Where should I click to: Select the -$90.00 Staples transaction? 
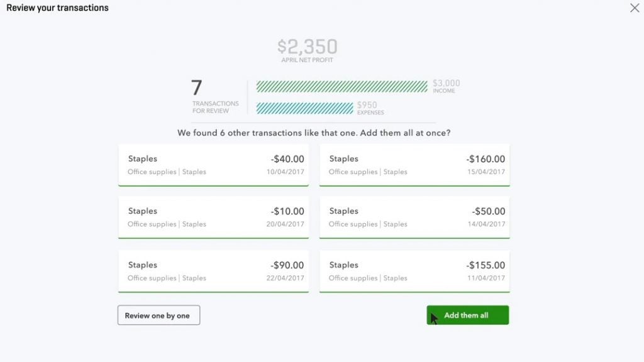(x=213, y=270)
